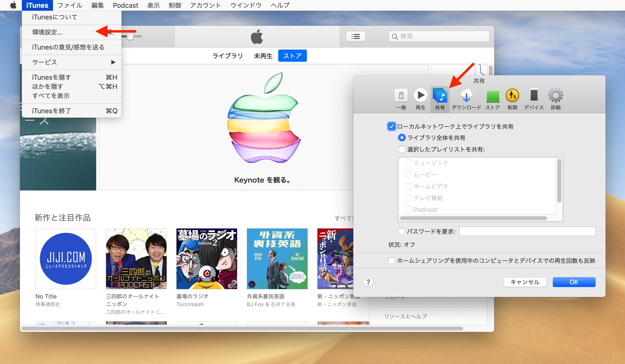The width and height of the screenshot is (625, 364).
Task: Click the Tocinmash author text
Action: [190, 304]
